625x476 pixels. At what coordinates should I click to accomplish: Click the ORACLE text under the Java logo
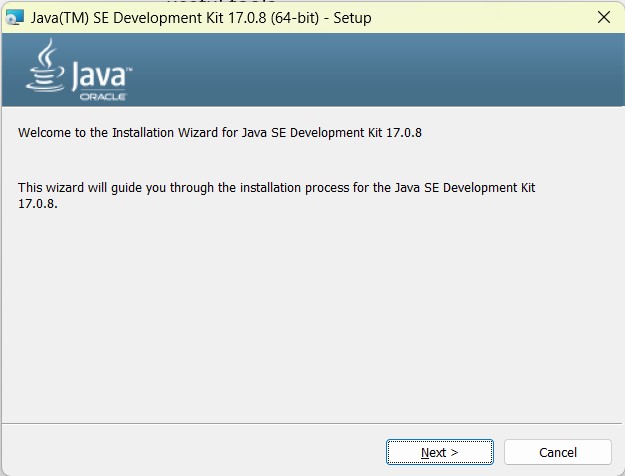tap(103, 97)
